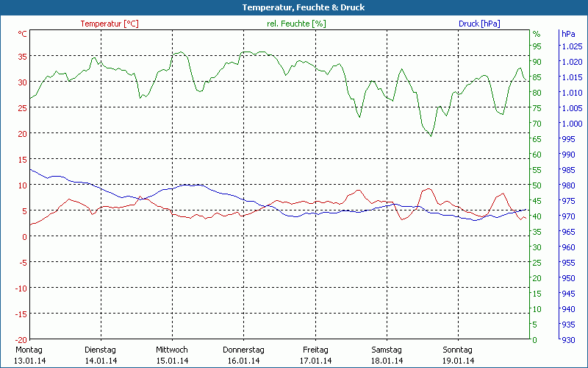Click the date '16.01.14'
The image size is (588, 368).
click(x=244, y=361)
